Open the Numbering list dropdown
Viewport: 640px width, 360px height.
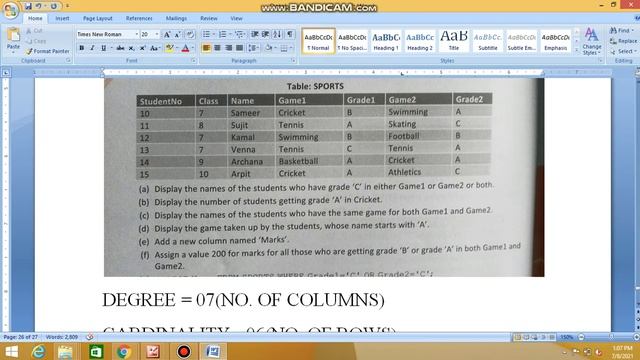pyautogui.click(x=230, y=35)
